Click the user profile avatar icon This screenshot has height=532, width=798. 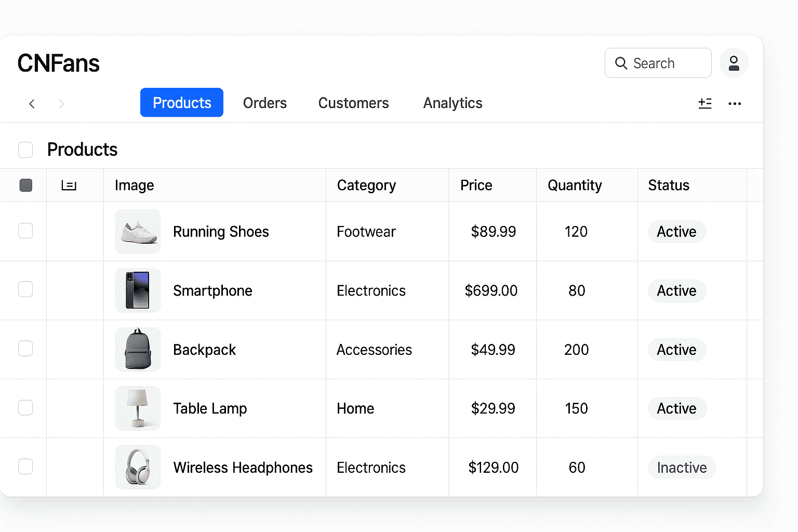point(734,63)
